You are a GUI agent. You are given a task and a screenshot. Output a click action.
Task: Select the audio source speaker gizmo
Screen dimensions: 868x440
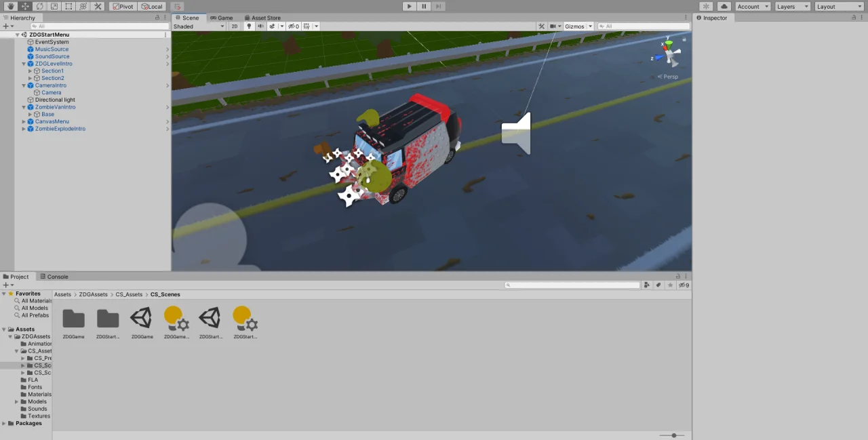tap(516, 133)
